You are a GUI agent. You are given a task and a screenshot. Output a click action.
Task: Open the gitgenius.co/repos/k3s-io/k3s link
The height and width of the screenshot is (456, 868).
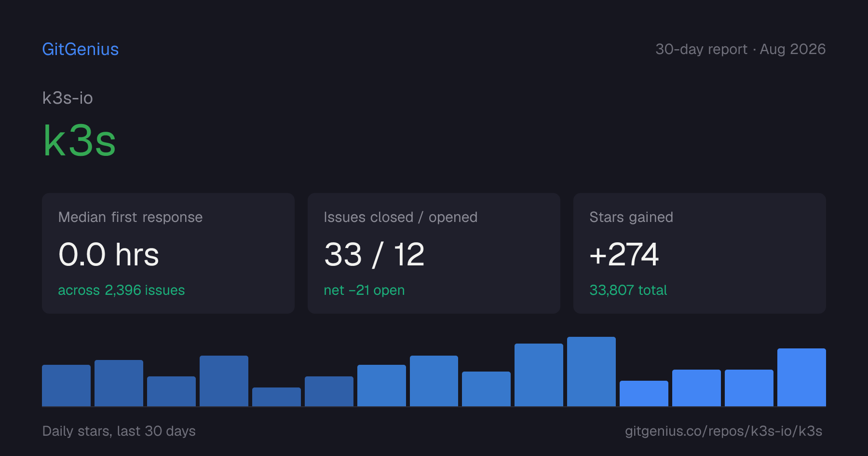pyautogui.click(x=724, y=431)
